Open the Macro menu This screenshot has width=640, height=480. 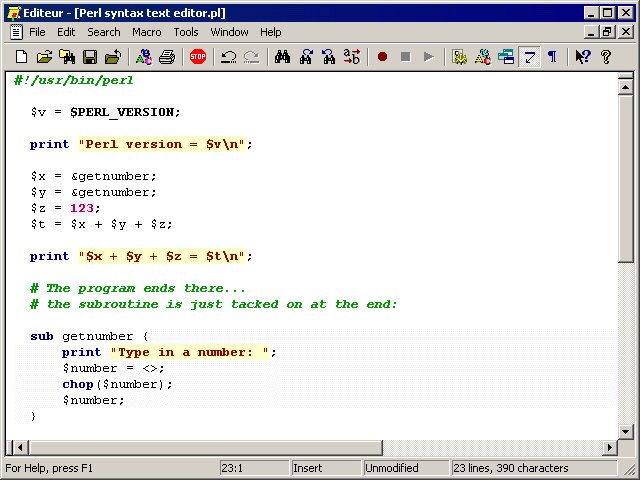coord(146,32)
